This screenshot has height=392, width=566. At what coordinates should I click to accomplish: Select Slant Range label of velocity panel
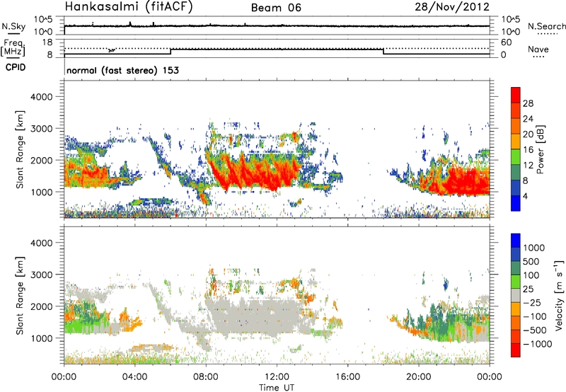click(20, 296)
